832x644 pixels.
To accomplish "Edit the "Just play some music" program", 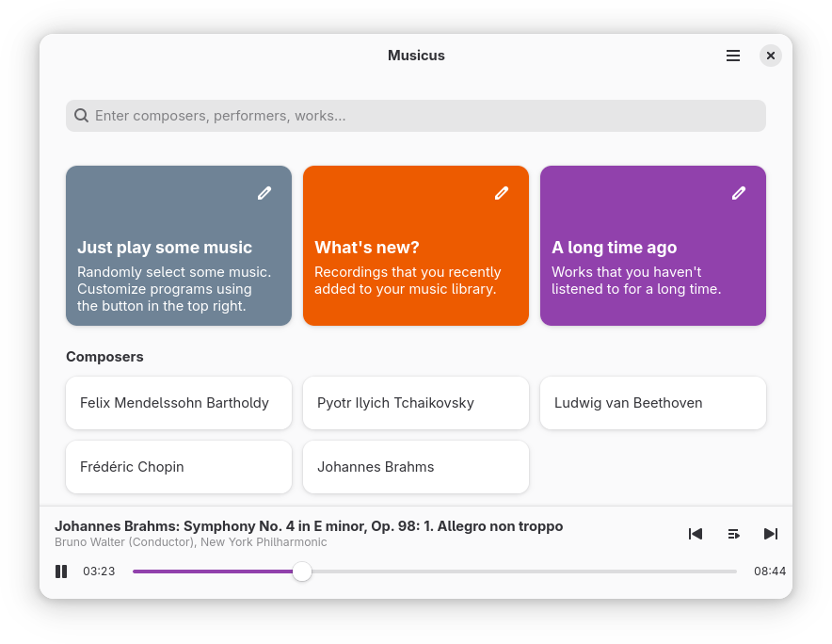I will coord(264,193).
